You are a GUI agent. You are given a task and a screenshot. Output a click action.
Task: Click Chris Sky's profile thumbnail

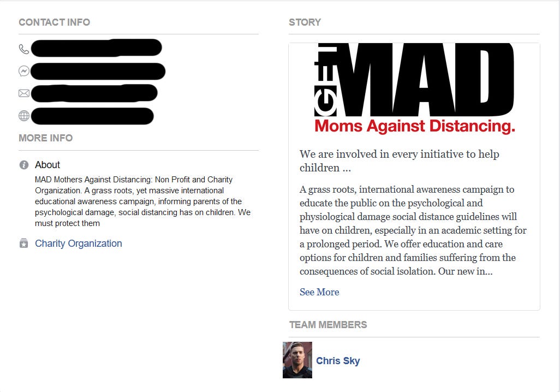pyautogui.click(x=297, y=360)
